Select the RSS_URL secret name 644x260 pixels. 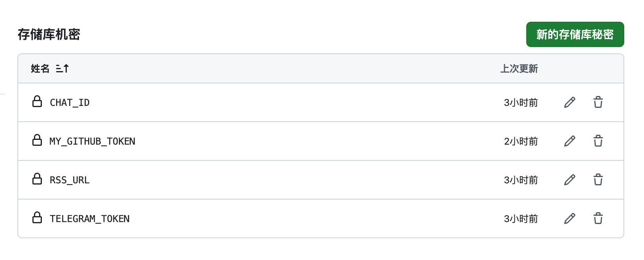pos(70,180)
